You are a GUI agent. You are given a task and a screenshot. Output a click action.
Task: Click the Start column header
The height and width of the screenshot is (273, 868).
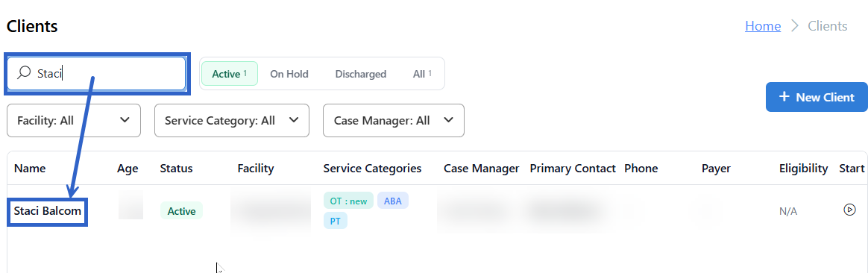852,169
